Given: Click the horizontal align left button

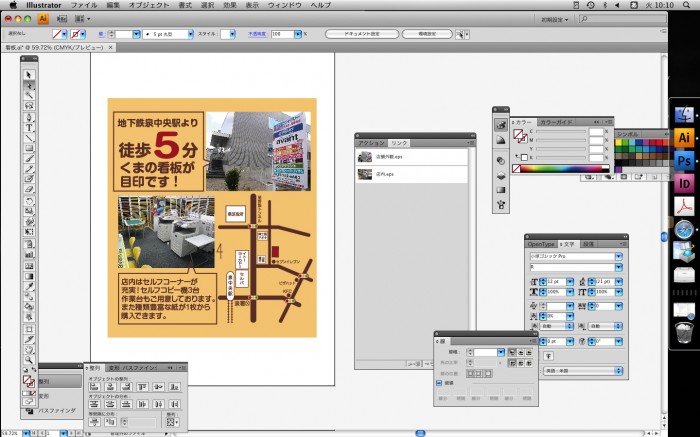Looking at the screenshot, I should (94, 387).
